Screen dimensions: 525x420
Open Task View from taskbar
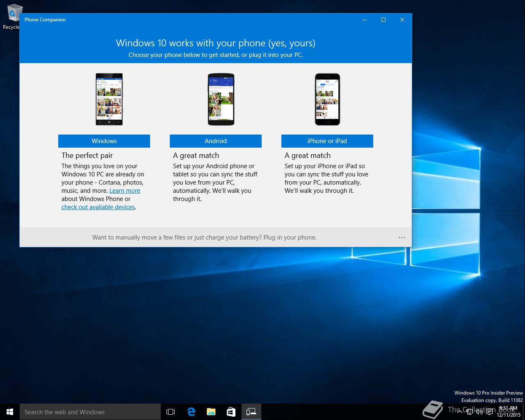[x=171, y=412]
